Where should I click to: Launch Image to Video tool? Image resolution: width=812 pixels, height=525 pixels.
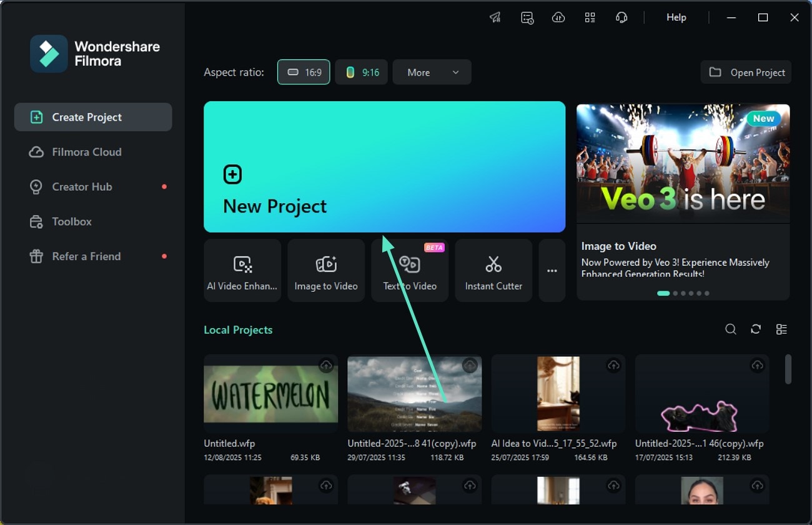tap(326, 271)
